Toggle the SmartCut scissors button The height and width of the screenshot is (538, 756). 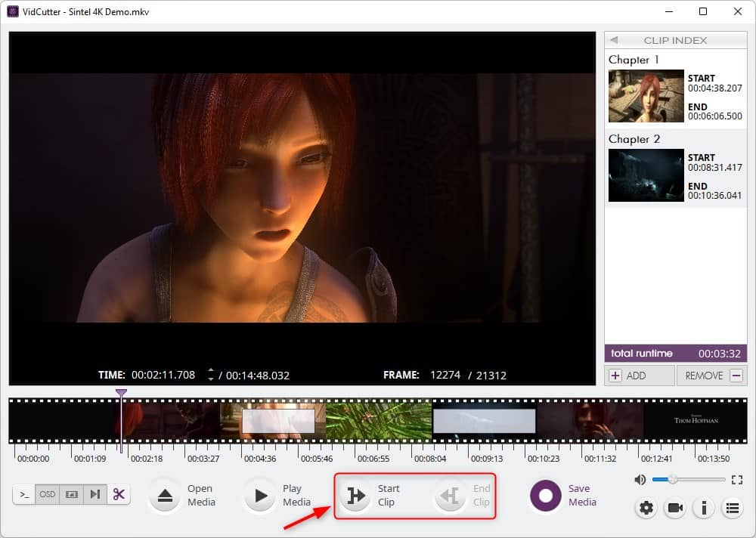(119, 495)
